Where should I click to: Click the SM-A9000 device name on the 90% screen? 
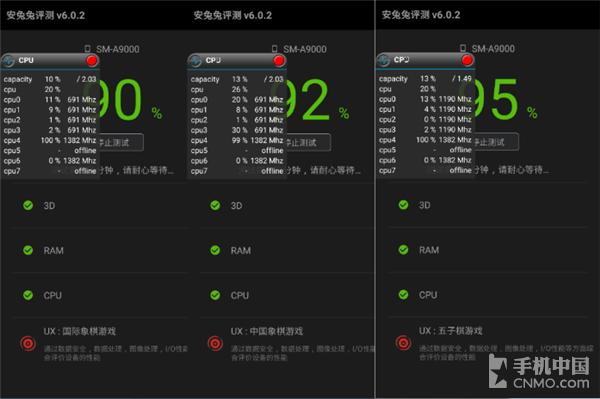(x=117, y=49)
